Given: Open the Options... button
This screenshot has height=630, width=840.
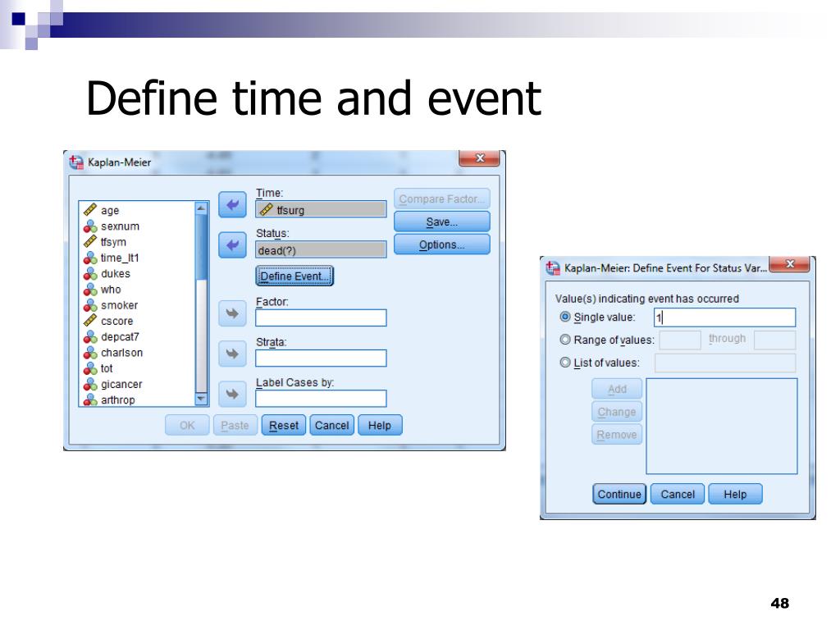Looking at the screenshot, I should 442,244.
